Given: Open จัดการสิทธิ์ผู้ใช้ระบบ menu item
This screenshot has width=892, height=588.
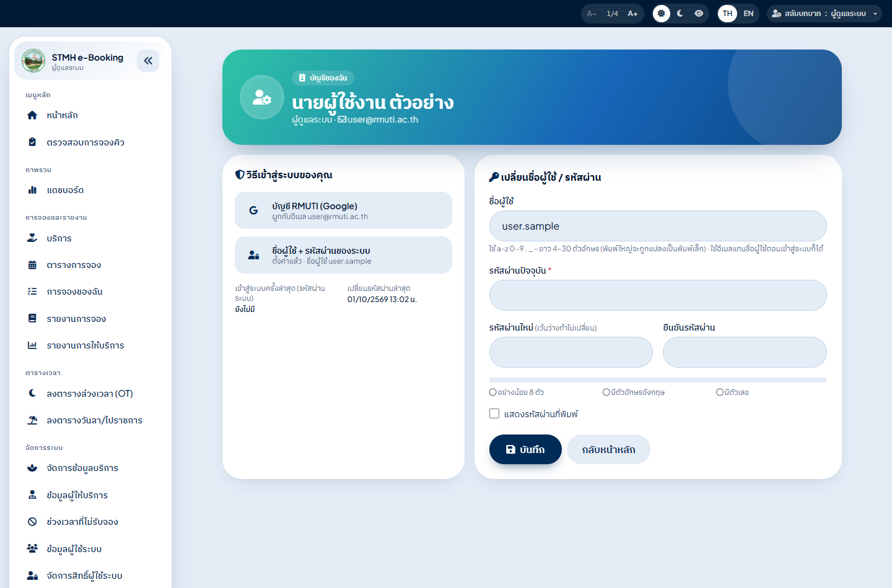Looking at the screenshot, I should pos(90,576).
